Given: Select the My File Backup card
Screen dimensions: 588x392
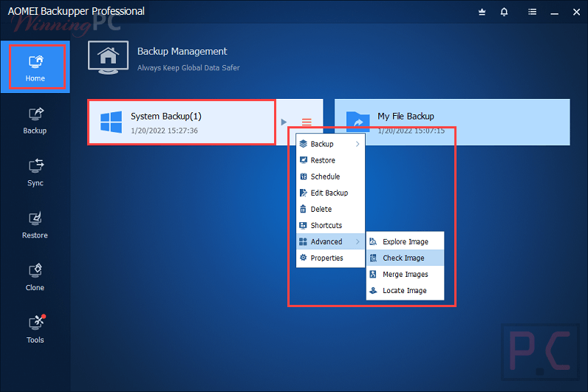Looking at the screenshot, I should tap(452, 123).
